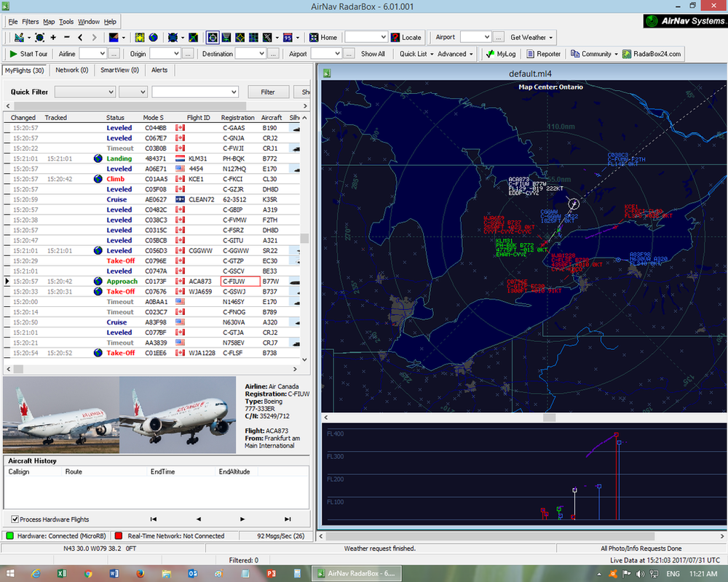Click the map horizontal scrollbar thumb

click(549, 418)
